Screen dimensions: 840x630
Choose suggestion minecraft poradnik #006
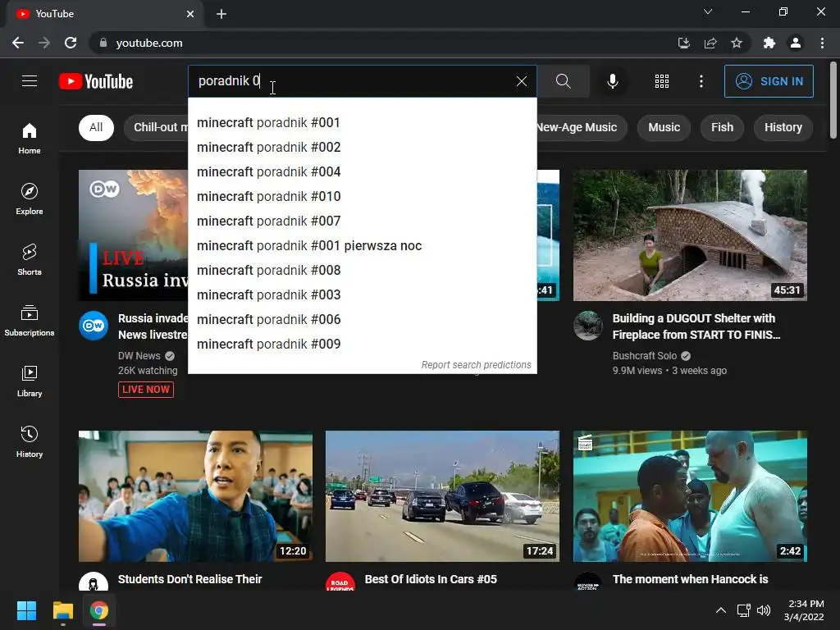(362, 320)
